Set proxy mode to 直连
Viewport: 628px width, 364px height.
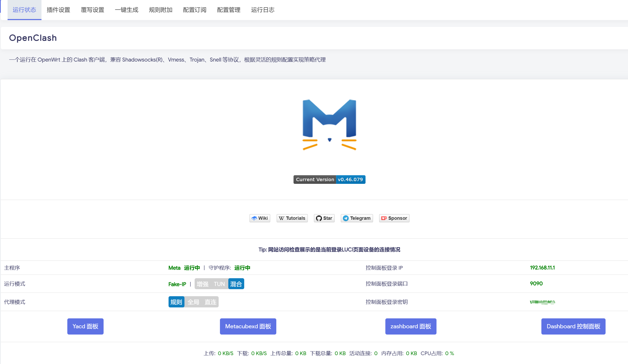point(210,302)
